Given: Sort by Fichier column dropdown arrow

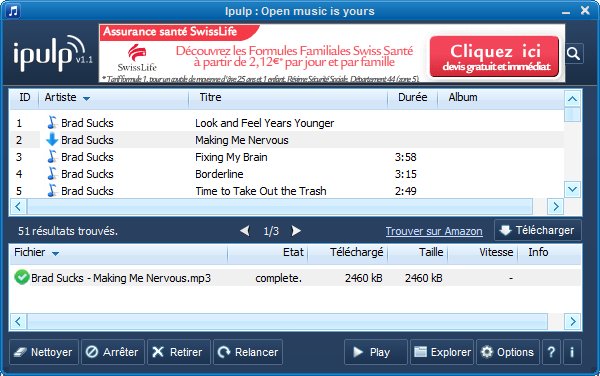Looking at the screenshot, I should [x=55, y=253].
